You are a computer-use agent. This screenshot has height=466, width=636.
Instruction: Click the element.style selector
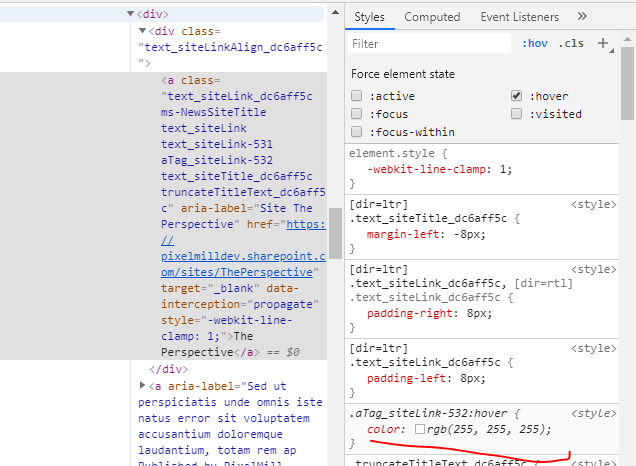(x=392, y=153)
